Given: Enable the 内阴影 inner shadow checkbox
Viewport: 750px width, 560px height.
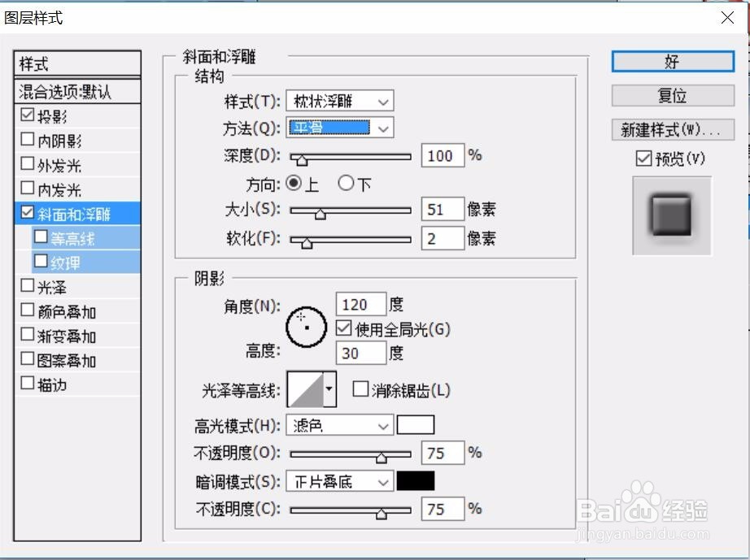Looking at the screenshot, I should click(28, 139).
